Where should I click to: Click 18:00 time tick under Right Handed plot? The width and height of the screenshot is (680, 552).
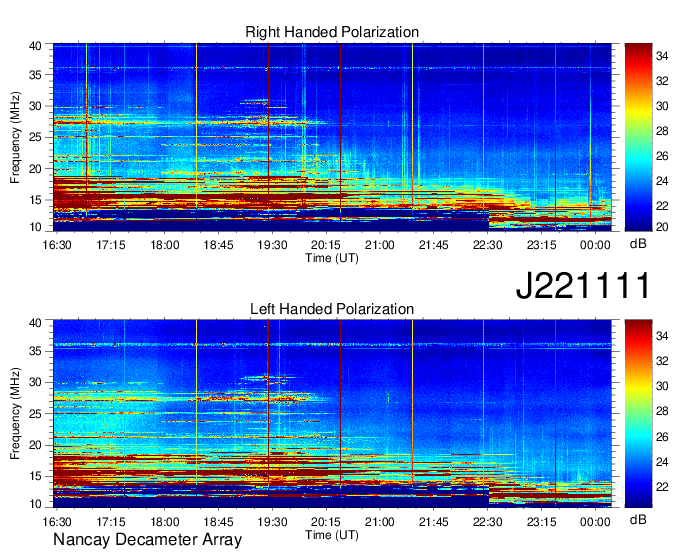click(164, 245)
